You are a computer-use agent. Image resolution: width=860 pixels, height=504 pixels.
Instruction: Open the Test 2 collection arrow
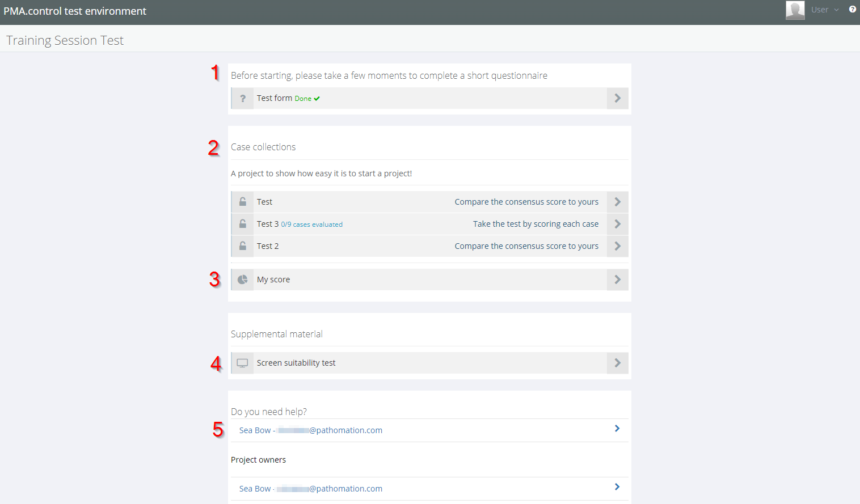click(x=617, y=246)
